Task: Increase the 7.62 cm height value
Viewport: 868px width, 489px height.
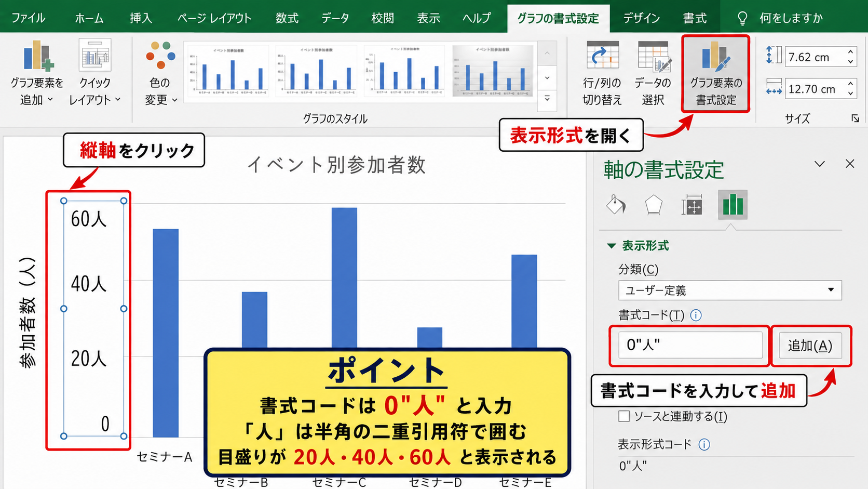Action: (x=850, y=52)
